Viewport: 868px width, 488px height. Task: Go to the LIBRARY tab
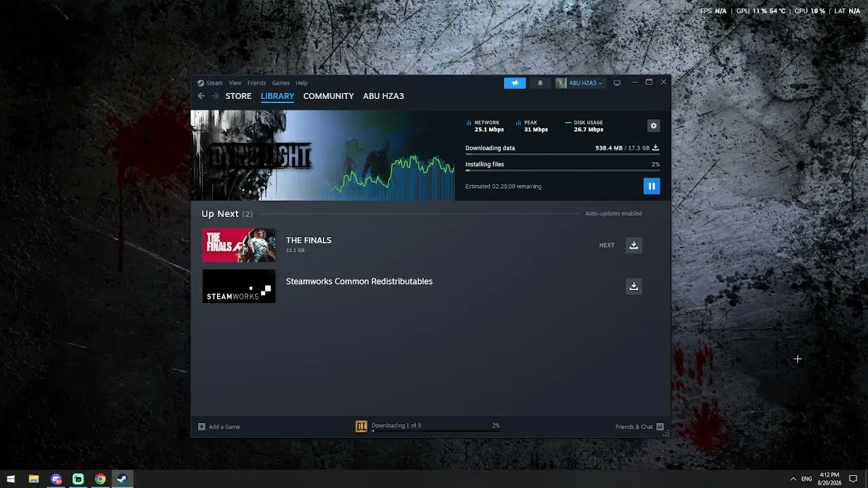pyautogui.click(x=277, y=96)
